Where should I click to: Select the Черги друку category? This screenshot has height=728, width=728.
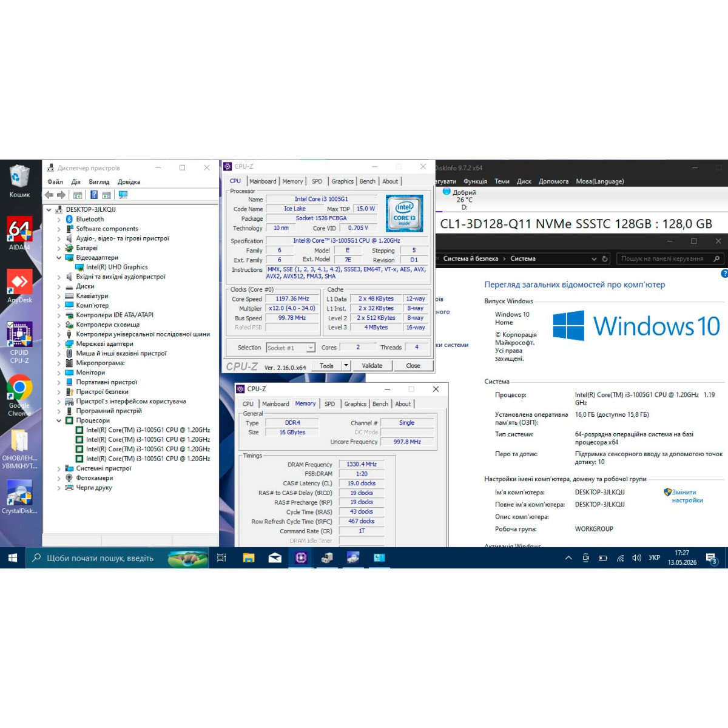93,488
